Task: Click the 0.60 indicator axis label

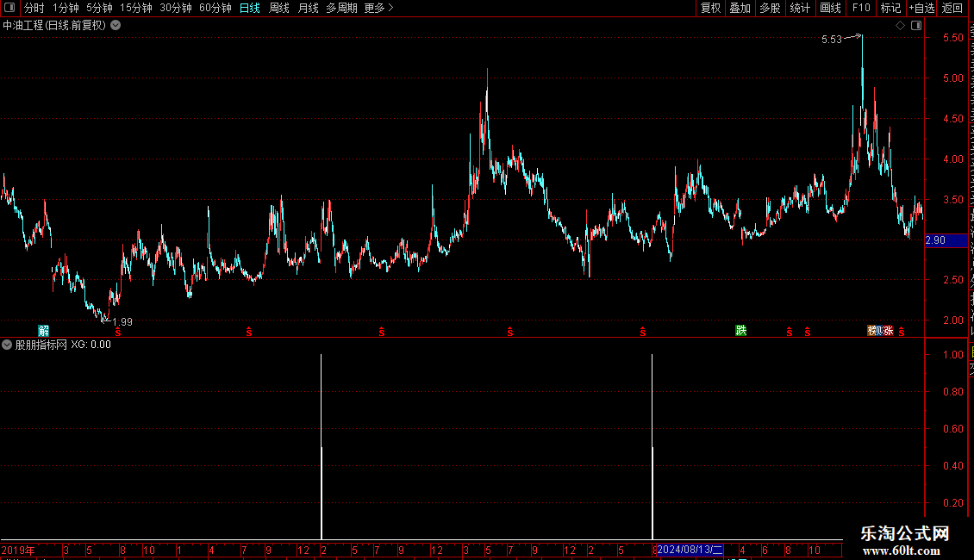Action: [x=952, y=429]
